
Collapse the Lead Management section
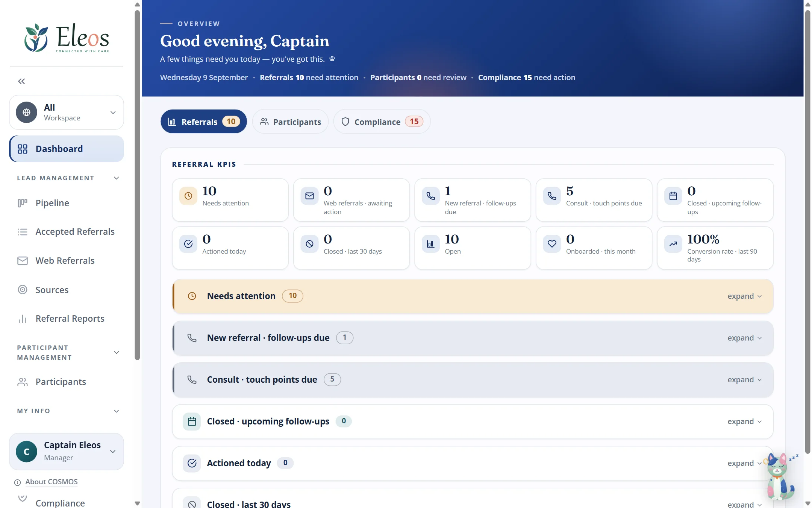[x=117, y=178]
